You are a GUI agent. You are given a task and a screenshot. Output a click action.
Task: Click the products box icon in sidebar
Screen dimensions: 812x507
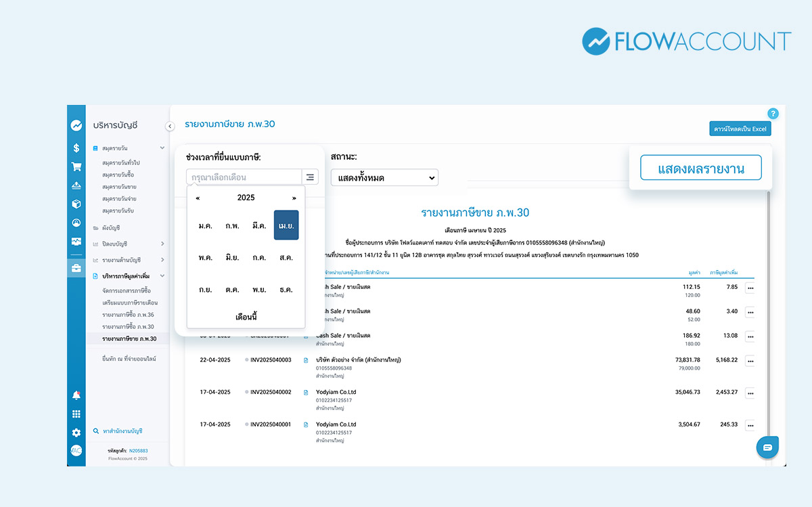point(76,204)
